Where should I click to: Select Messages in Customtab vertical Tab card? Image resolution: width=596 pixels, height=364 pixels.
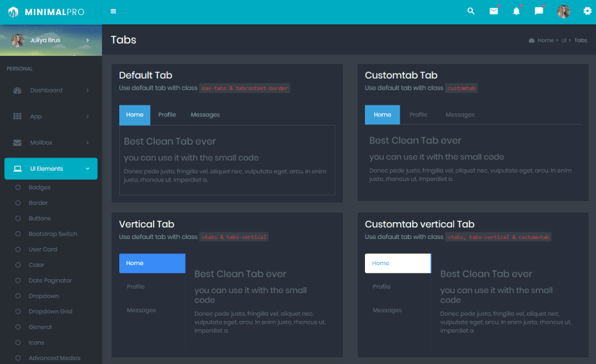[x=387, y=310]
